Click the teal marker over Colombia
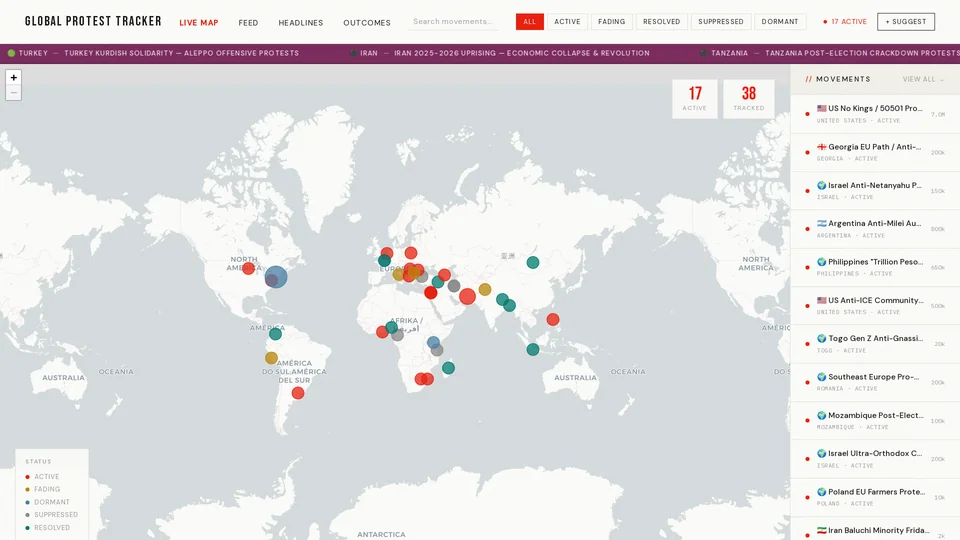Screen dimensions: 960x540 (x=276, y=334)
